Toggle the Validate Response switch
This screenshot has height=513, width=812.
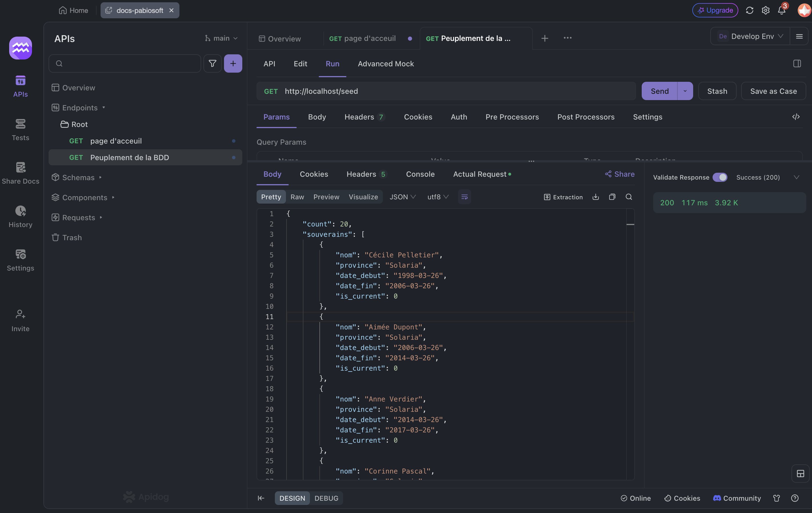720,177
